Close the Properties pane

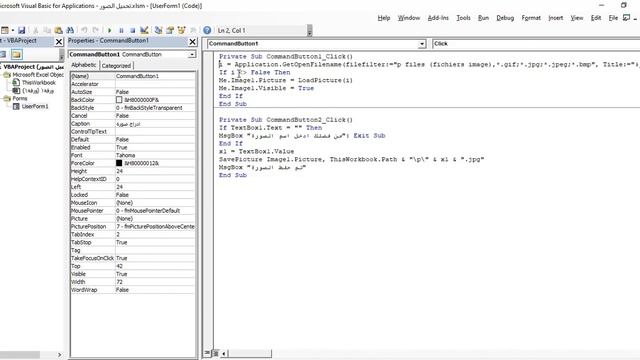(x=193, y=42)
